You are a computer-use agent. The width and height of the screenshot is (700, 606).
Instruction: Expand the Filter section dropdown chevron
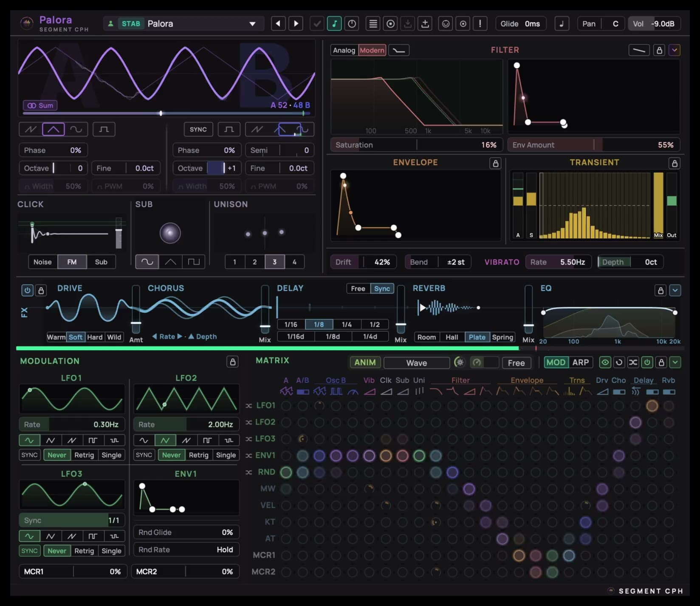tap(674, 50)
